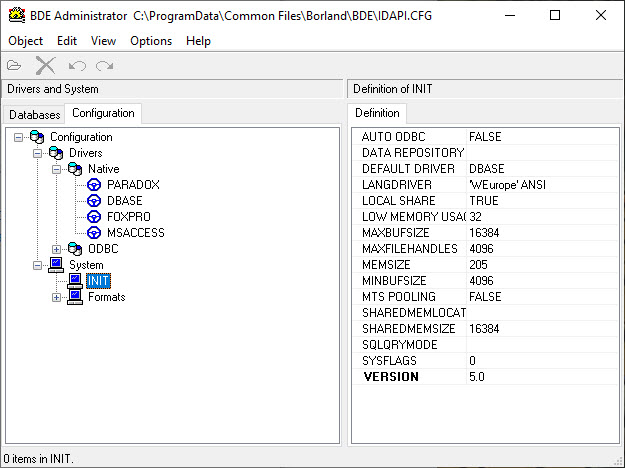Click the Redo arrow toolbar icon
This screenshot has height=468, width=625.
pos(104,65)
